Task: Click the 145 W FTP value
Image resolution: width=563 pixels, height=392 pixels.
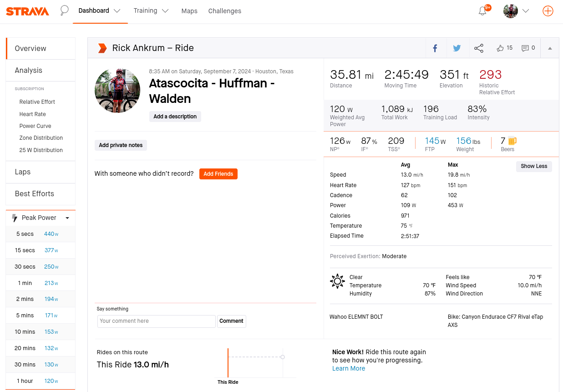Action: point(436,141)
